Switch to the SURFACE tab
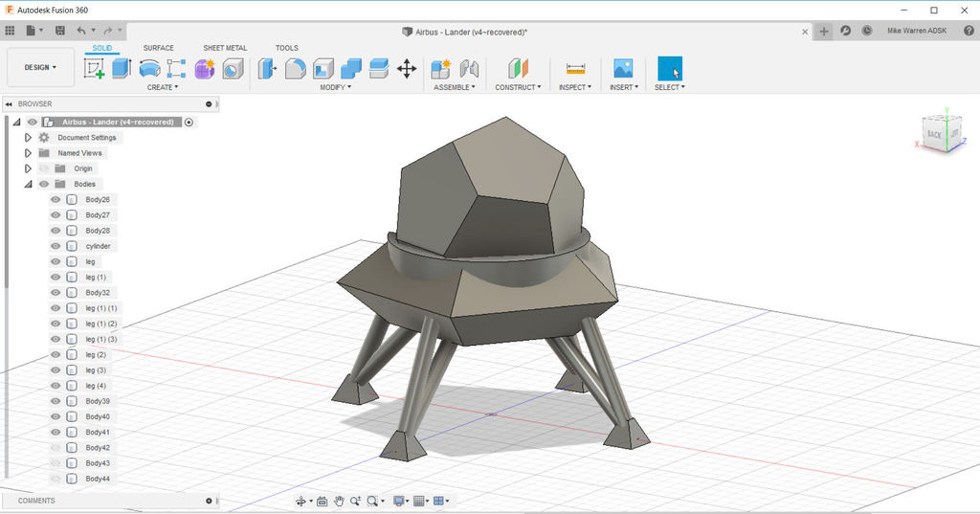Viewport: 980px width, 514px height. coord(158,48)
